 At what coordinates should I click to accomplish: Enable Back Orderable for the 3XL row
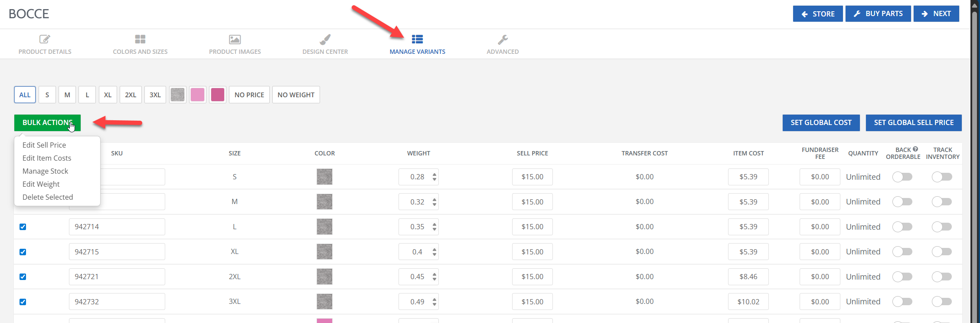[902, 302]
